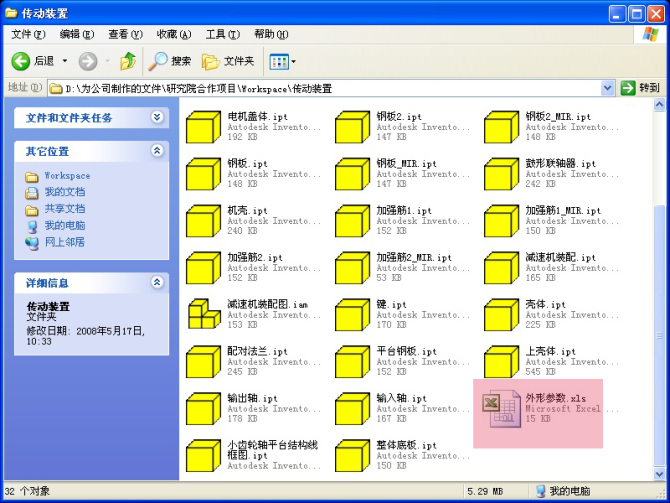
Task: Select the 钢板2.ipt file icon
Action: (352, 127)
